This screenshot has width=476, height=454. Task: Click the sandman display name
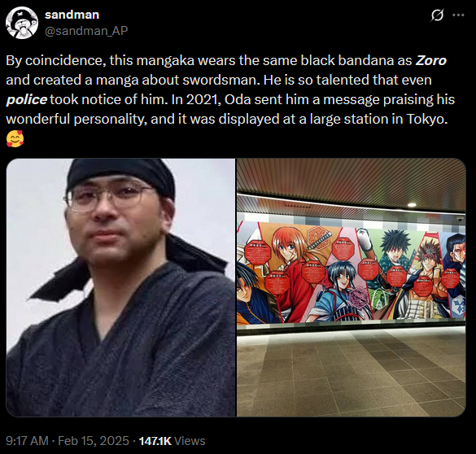[x=72, y=15]
